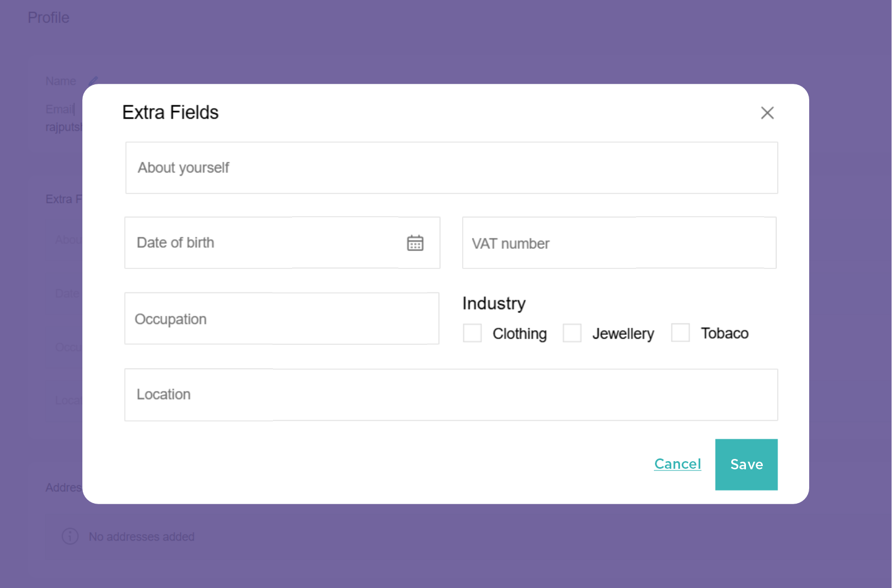Save the extra fields

click(x=746, y=464)
